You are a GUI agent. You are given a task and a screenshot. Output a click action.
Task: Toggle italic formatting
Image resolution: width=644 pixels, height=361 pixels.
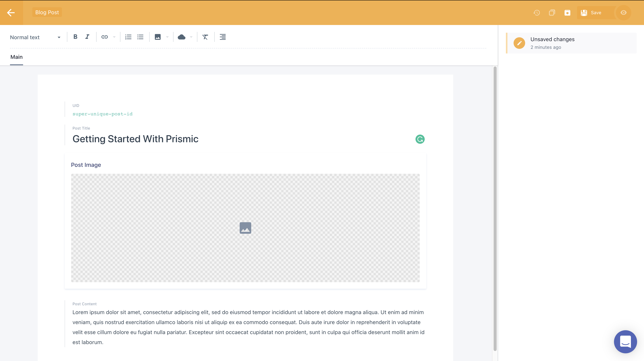point(87,37)
